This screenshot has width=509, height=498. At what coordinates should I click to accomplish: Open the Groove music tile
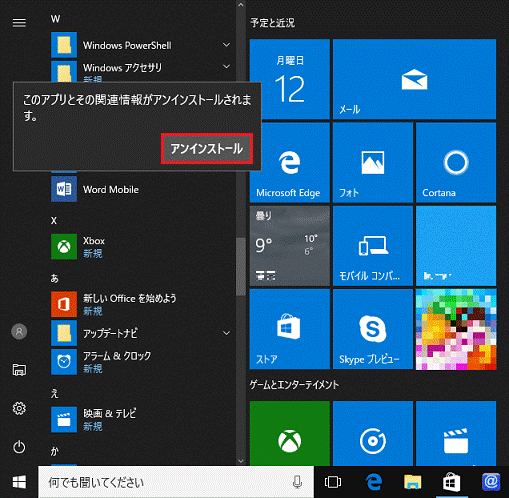pos(373,433)
